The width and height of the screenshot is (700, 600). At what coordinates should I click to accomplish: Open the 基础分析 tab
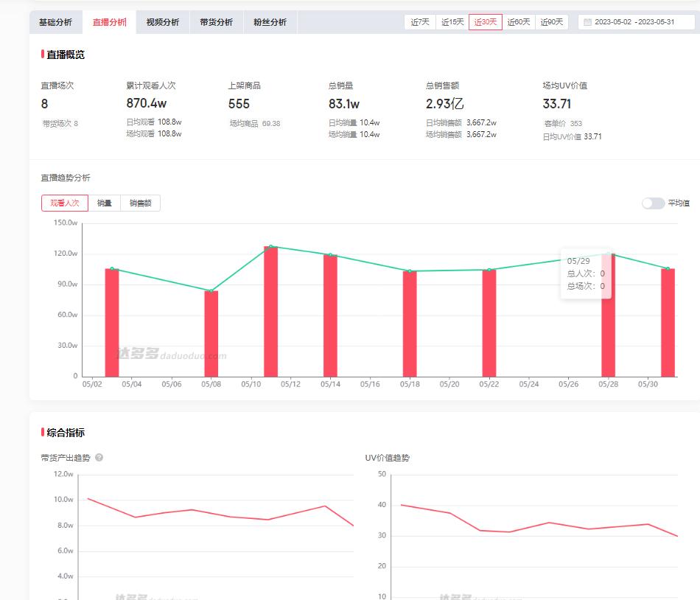pos(56,22)
